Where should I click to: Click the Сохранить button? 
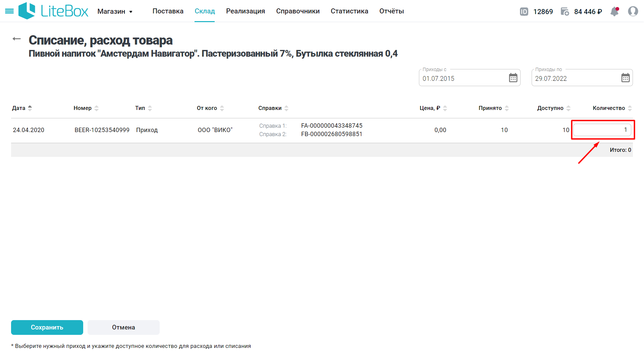(x=47, y=327)
